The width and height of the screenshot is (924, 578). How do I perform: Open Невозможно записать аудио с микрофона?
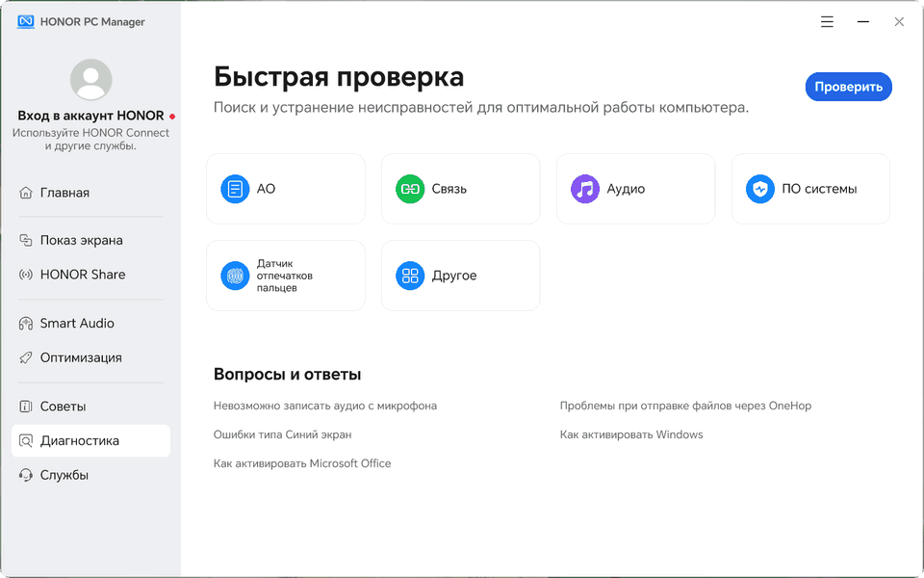click(325, 406)
